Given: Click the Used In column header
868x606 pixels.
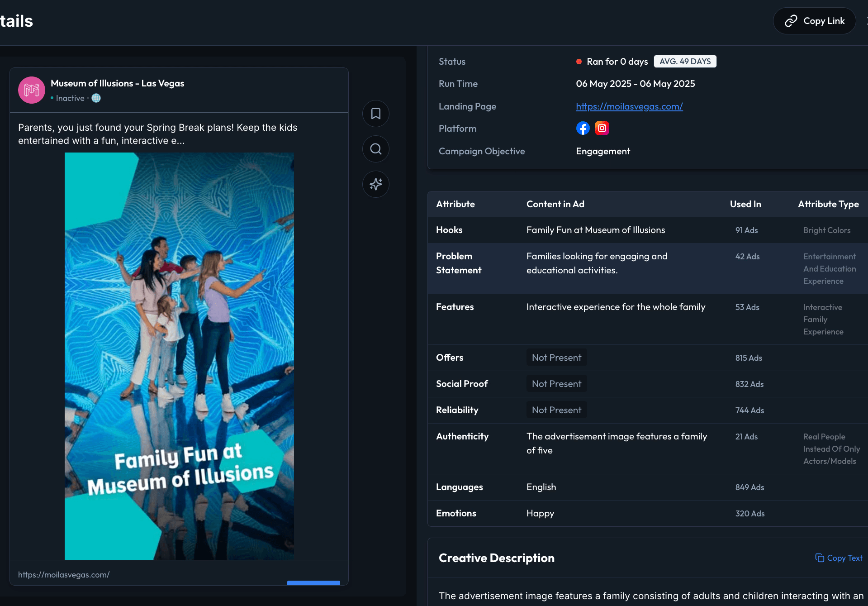Looking at the screenshot, I should click(x=745, y=204).
